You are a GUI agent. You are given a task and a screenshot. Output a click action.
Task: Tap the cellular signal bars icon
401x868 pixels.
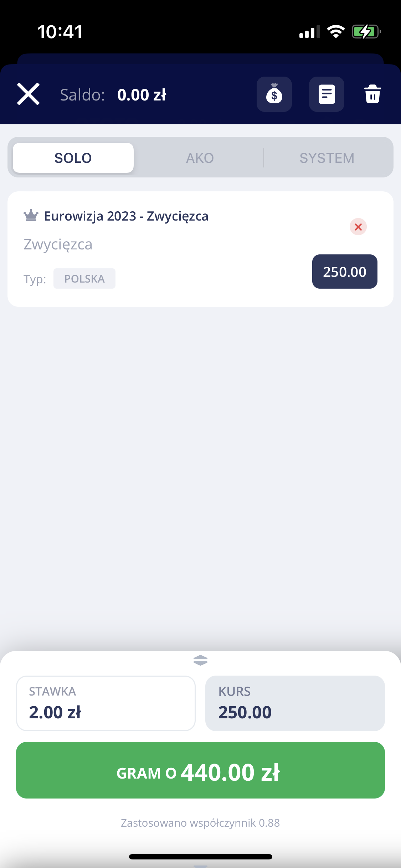point(309,32)
